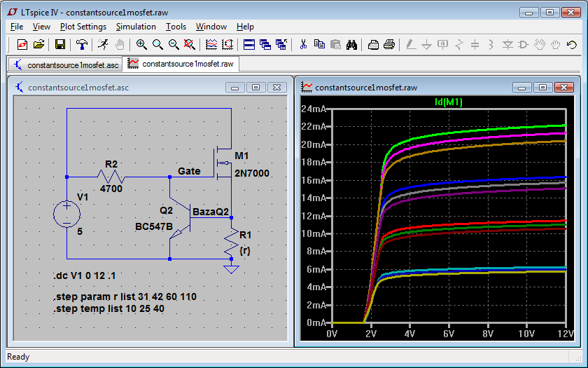Click the .step temp list 10 25 40 directive
Image resolution: width=588 pixels, height=368 pixels.
tap(108, 308)
